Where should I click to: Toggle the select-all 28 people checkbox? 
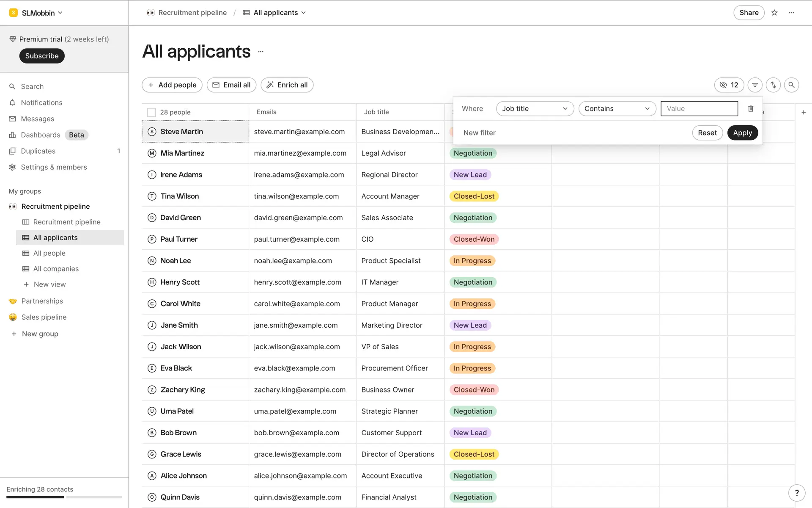tap(151, 112)
